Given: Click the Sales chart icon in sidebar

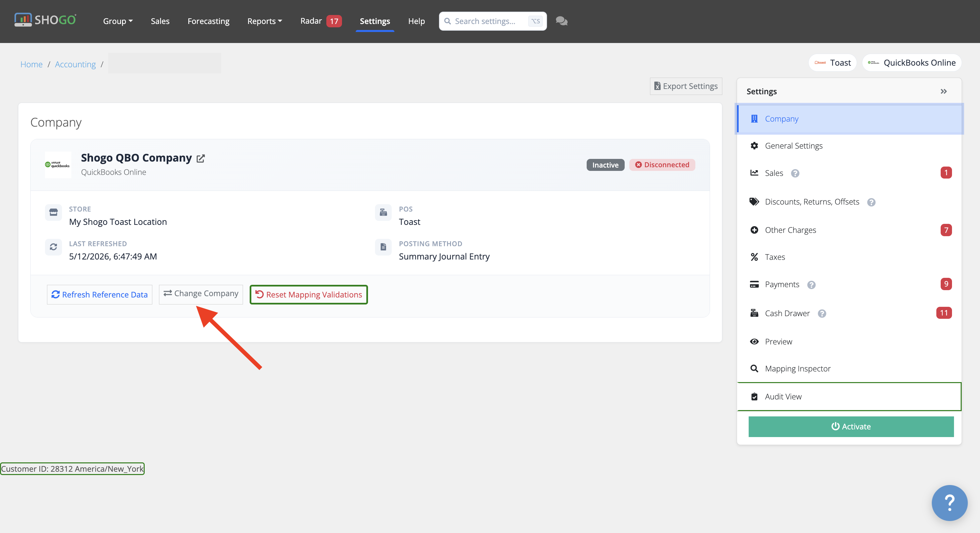Looking at the screenshot, I should click(x=754, y=173).
